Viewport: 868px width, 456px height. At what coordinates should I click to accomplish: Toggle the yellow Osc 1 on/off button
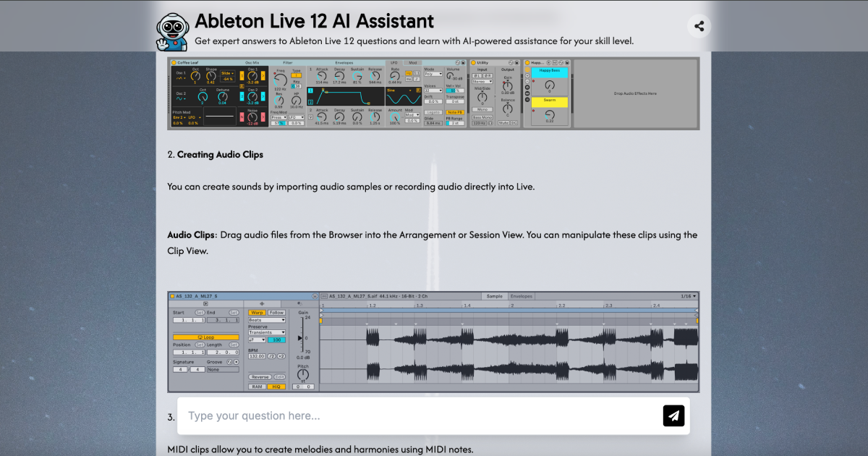pos(242,76)
